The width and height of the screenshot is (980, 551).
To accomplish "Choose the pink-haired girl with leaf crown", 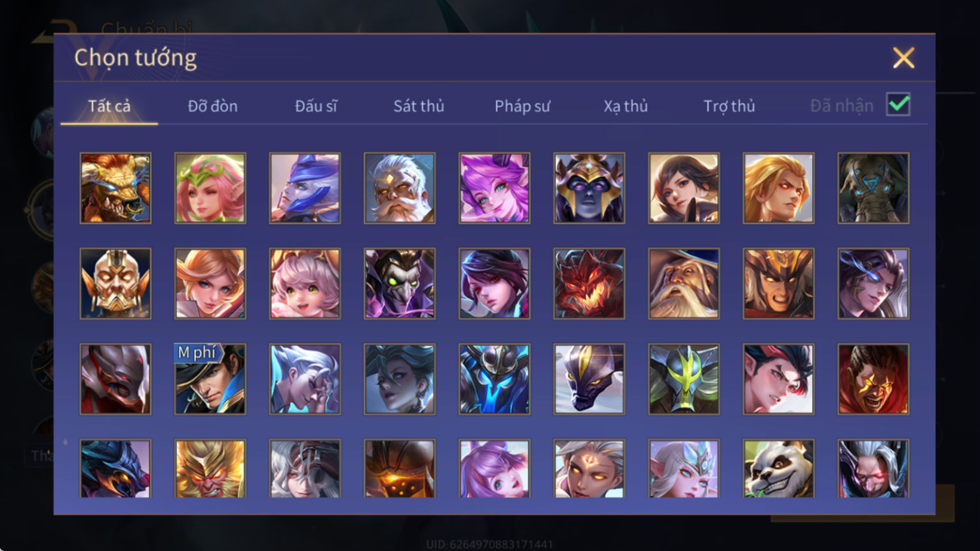I will pyautogui.click(x=210, y=188).
